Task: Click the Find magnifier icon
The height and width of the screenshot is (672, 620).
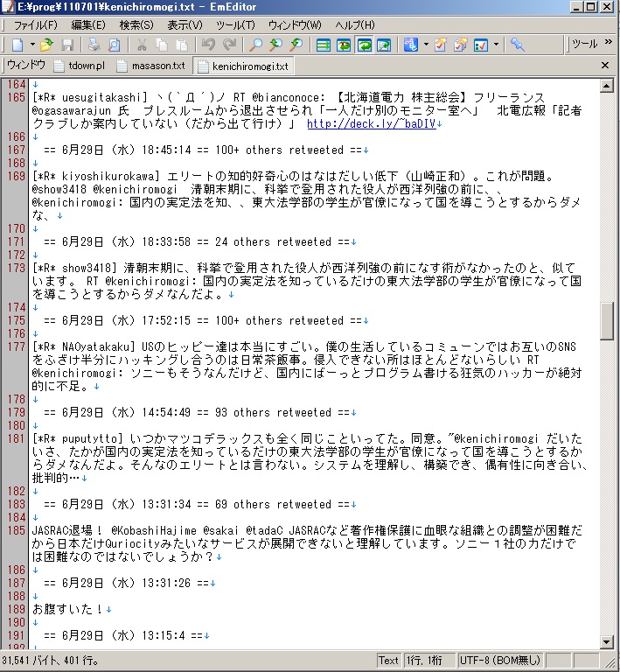Action: [x=255, y=45]
